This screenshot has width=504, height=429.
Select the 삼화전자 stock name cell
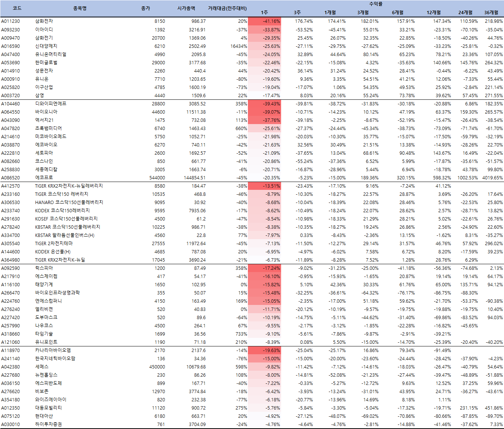pos(44,21)
